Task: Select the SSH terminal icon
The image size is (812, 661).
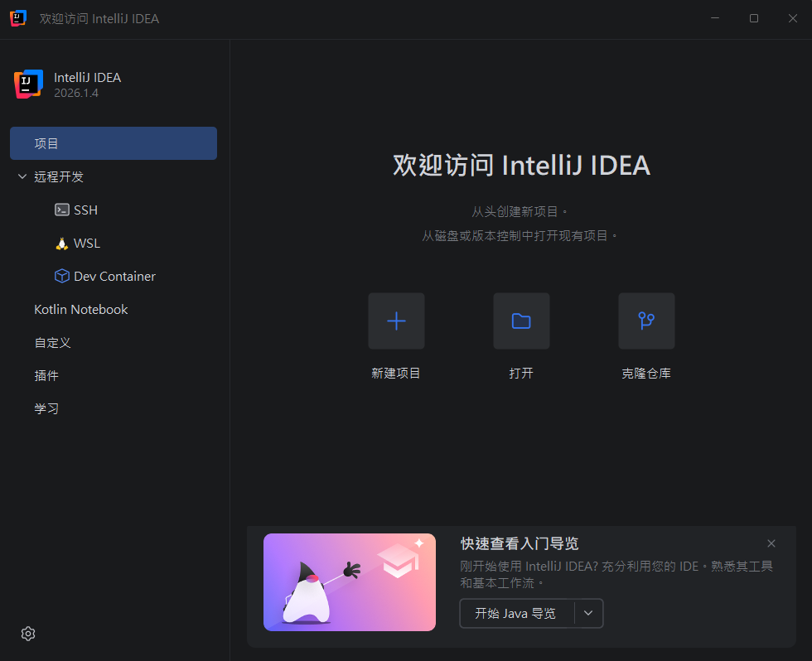Action: [62, 210]
